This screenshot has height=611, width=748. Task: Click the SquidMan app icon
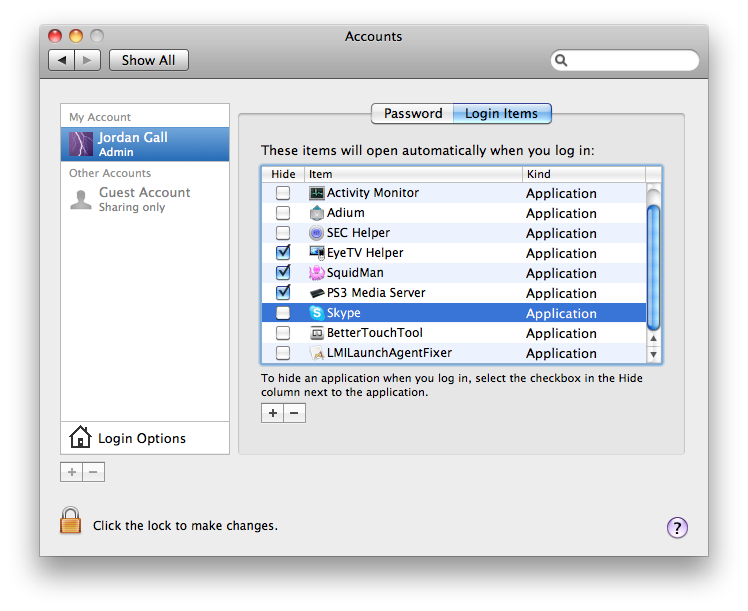point(317,273)
